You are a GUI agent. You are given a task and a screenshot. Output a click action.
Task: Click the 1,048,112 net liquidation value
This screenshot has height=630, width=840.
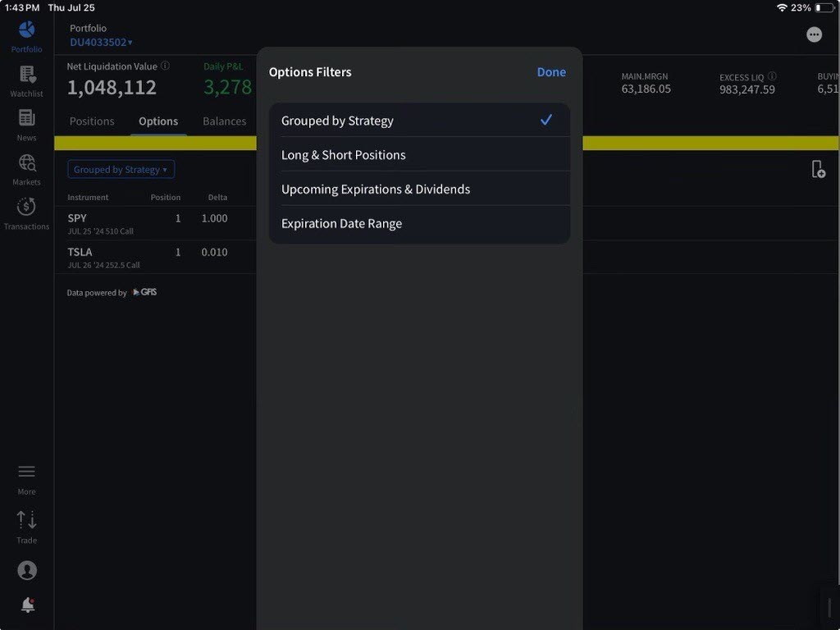tap(112, 87)
